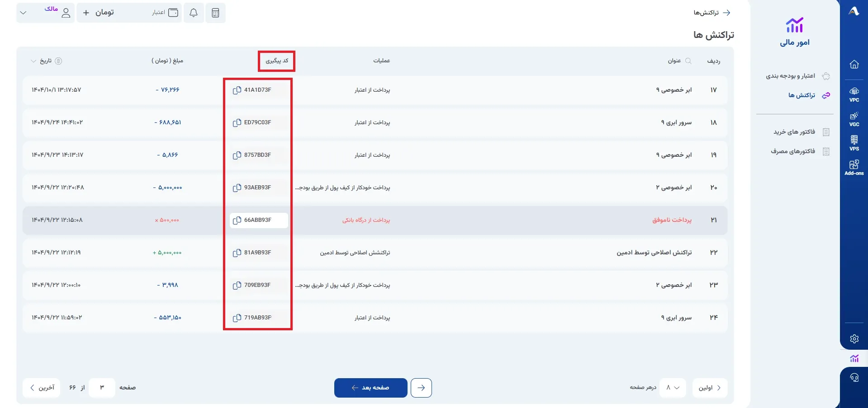The height and width of the screenshot is (408, 868).
Task: Open support headset icon
Action: point(854,378)
